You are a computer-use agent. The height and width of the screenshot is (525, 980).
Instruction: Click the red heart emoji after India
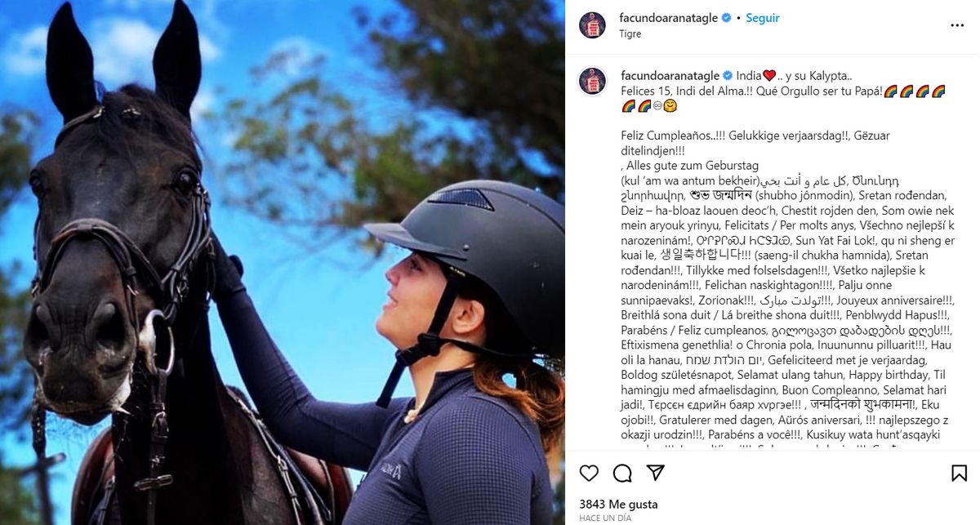click(x=768, y=75)
